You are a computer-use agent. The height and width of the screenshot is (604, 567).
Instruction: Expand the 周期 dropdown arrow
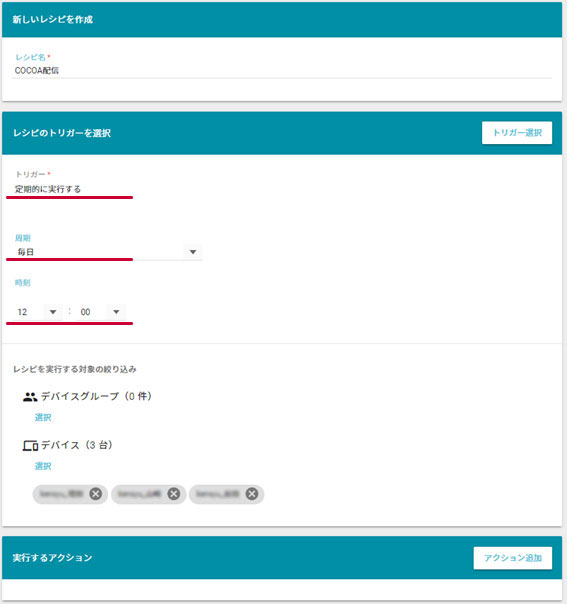tap(193, 252)
